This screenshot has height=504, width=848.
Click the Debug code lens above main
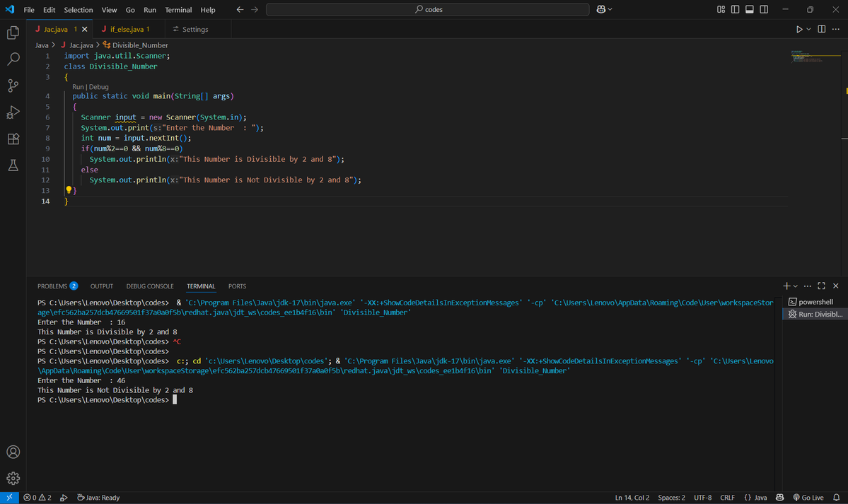(99, 86)
